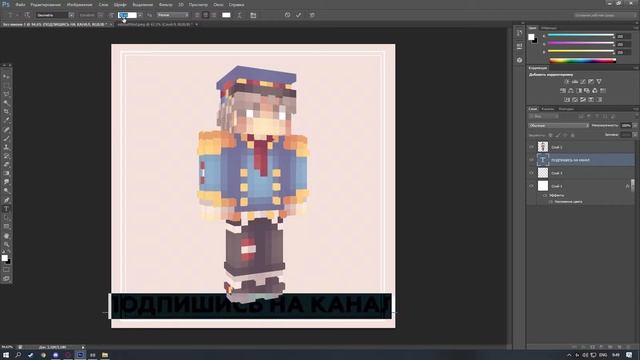Toggle the Эффекты visibility eye
Screen dimensions: 640x360
tap(545, 196)
